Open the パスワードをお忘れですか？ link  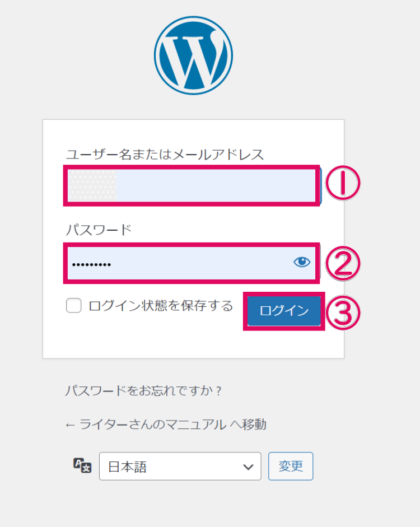click(x=144, y=390)
